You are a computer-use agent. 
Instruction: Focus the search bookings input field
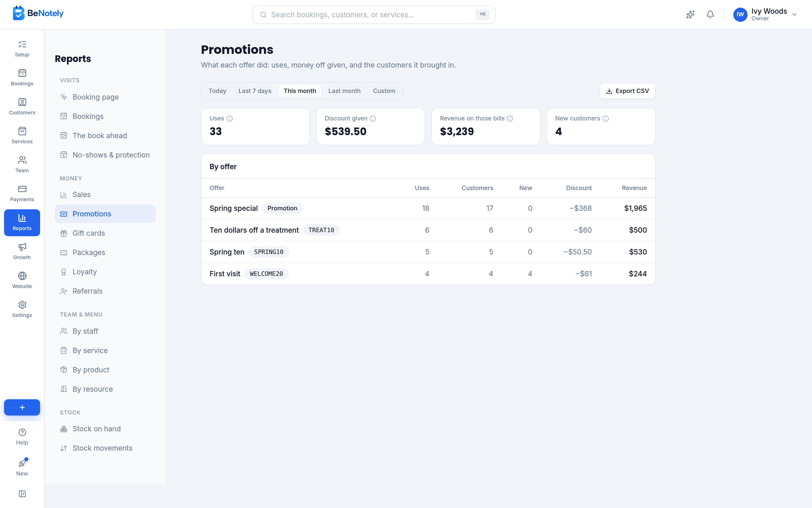click(374, 15)
